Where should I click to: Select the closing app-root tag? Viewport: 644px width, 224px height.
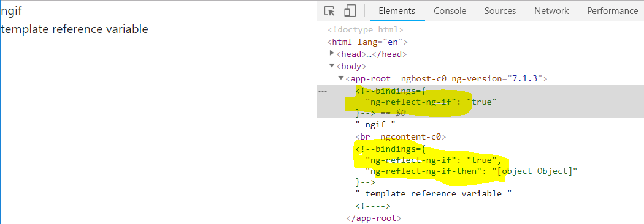click(374, 218)
